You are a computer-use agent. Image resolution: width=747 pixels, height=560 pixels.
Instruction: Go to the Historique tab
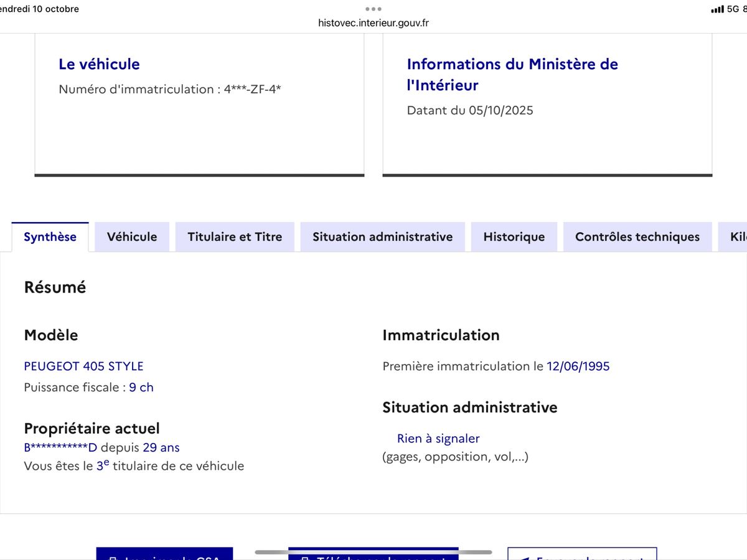[514, 237]
